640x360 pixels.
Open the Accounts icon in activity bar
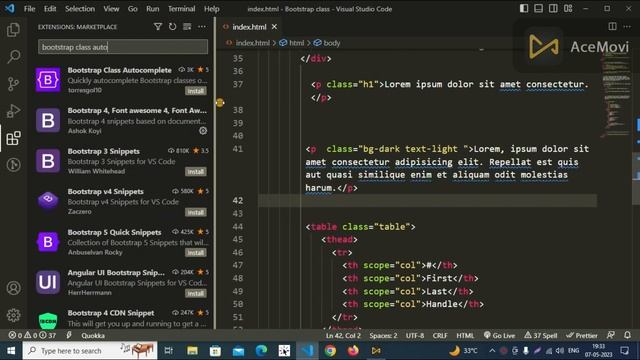13,288
